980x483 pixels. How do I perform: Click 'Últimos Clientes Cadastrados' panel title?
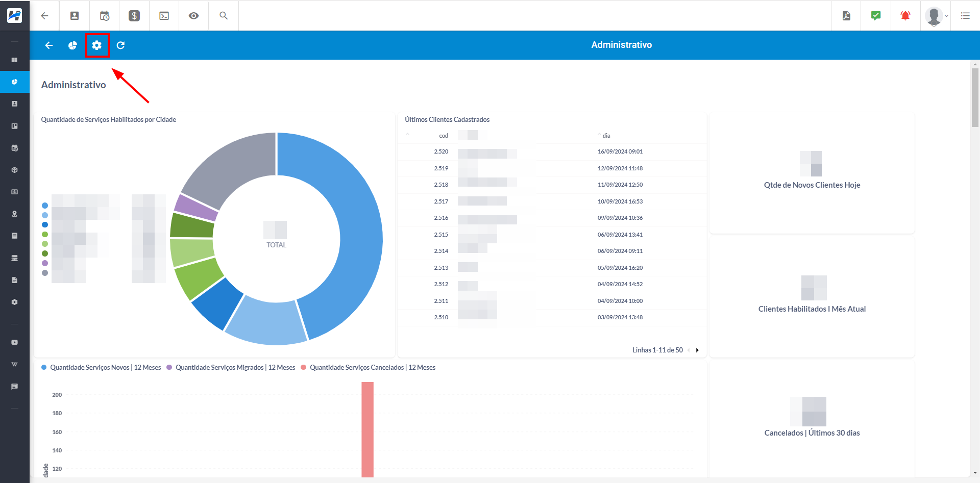click(447, 120)
